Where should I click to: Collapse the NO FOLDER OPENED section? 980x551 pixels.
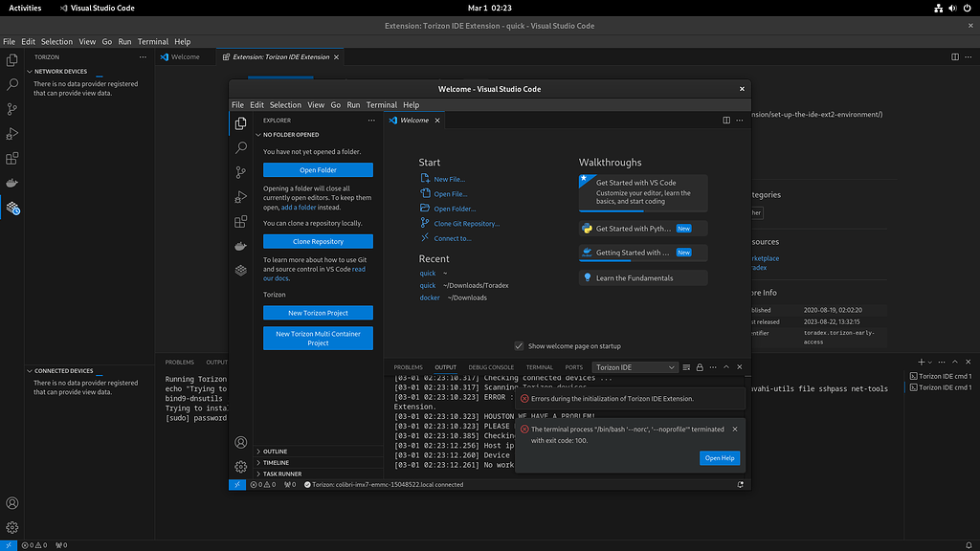(x=292, y=135)
